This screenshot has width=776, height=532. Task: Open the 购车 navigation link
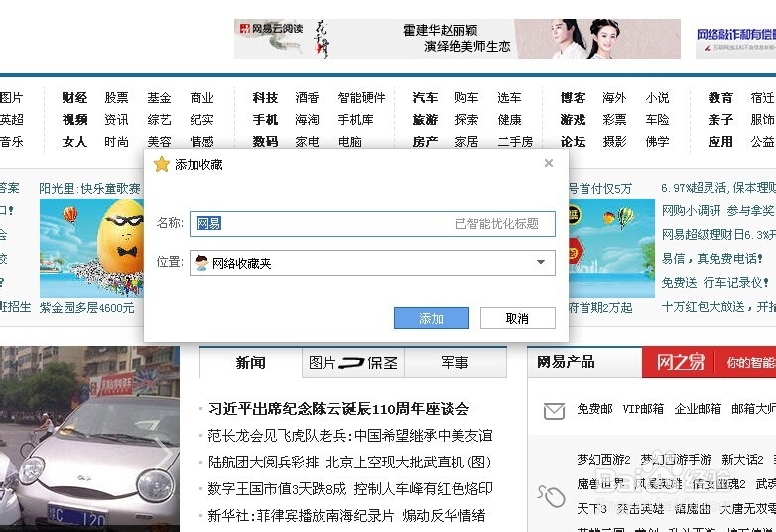(x=466, y=98)
